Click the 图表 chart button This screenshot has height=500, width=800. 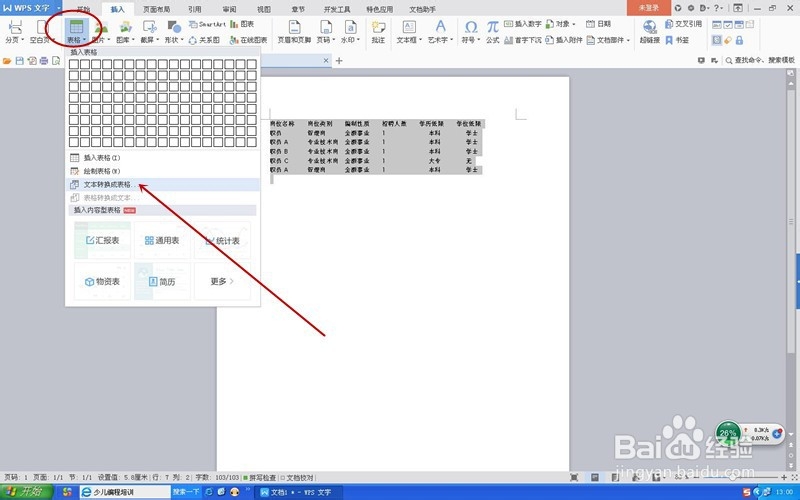pyautogui.click(x=242, y=24)
